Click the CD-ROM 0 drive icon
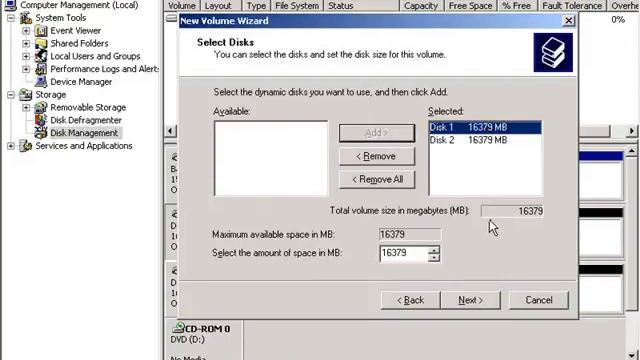Image resolution: width=640 pixels, height=360 pixels. click(x=178, y=327)
